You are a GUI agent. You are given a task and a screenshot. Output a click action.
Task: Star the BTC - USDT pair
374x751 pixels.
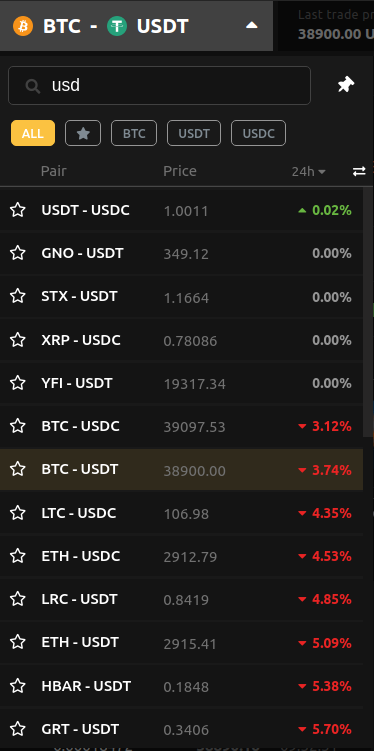(x=18, y=468)
